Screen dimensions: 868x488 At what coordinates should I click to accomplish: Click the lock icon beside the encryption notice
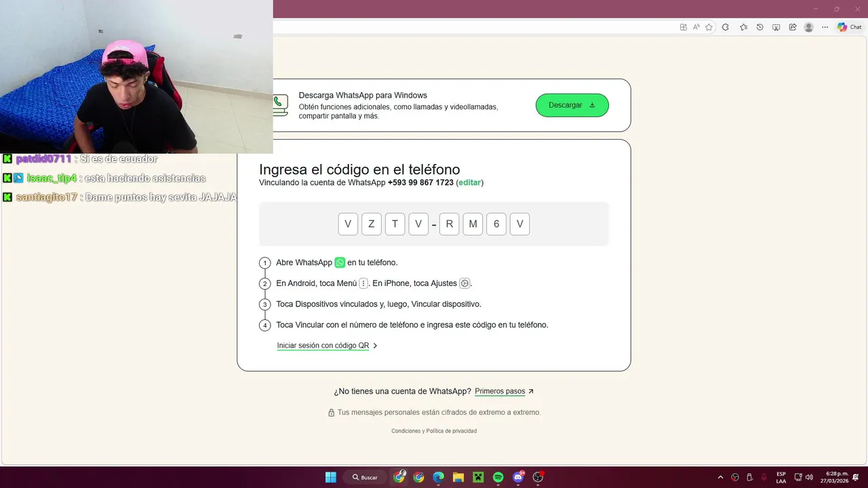[332, 413]
